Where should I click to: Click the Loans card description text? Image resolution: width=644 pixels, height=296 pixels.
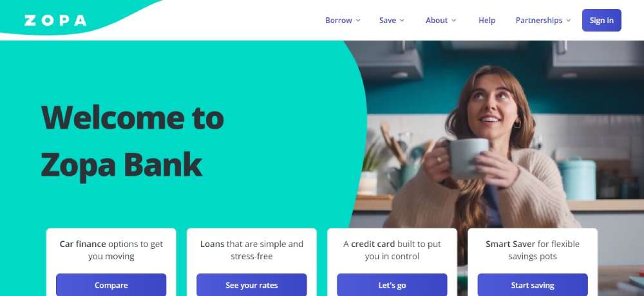pyautogui.click(x=252, y=250)
